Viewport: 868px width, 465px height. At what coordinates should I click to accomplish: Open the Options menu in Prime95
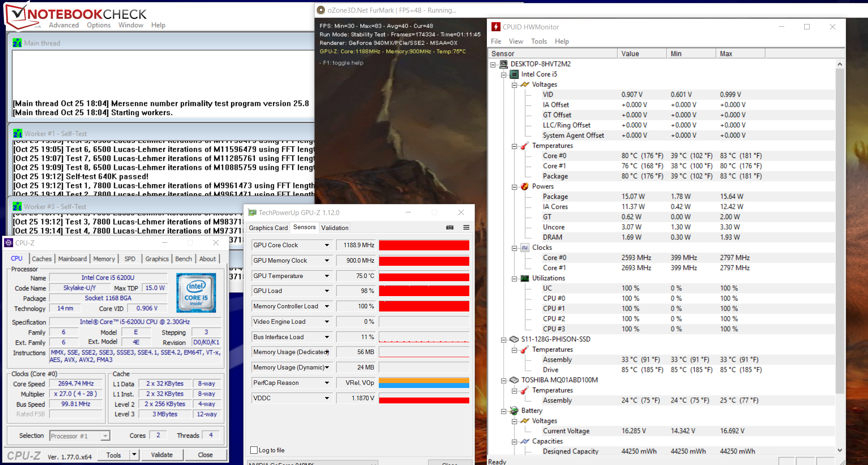tap(99, 25)
